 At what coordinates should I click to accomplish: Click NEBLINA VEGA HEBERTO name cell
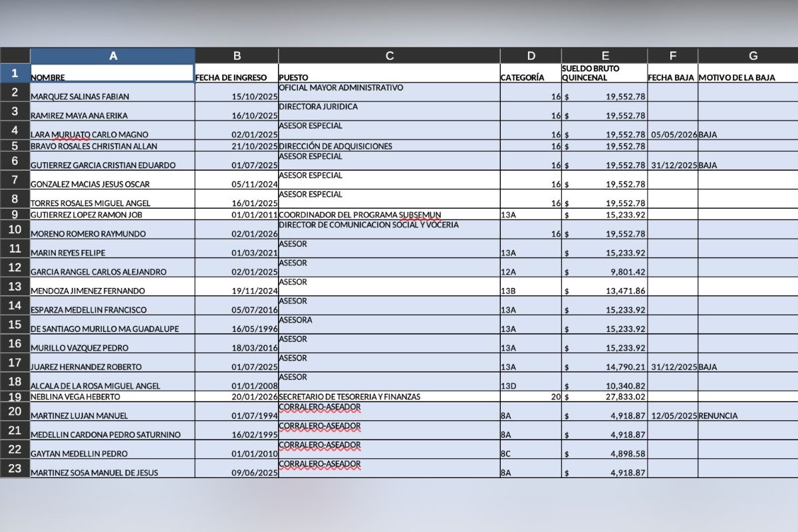pyautogui.click(x=113, y=396)
